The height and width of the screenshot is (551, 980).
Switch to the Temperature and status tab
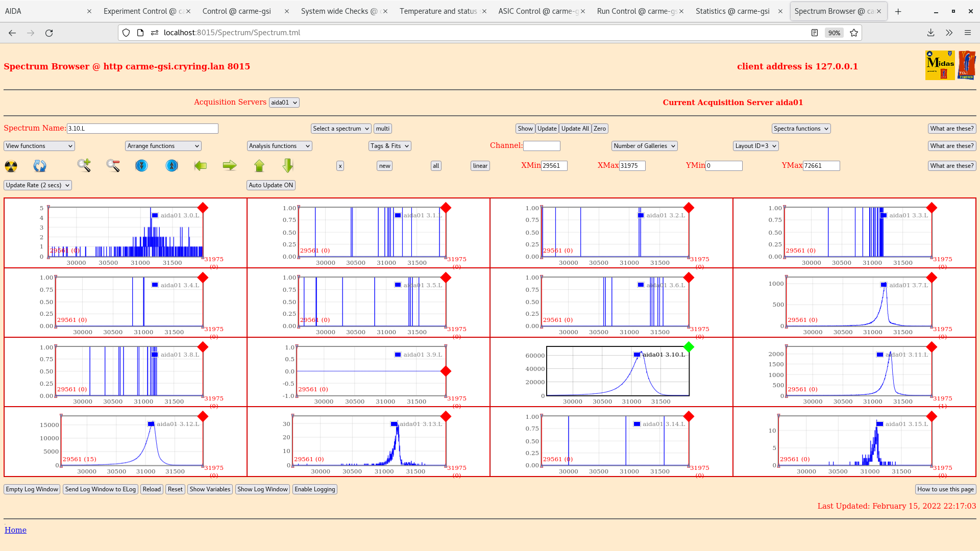(439, 11)
